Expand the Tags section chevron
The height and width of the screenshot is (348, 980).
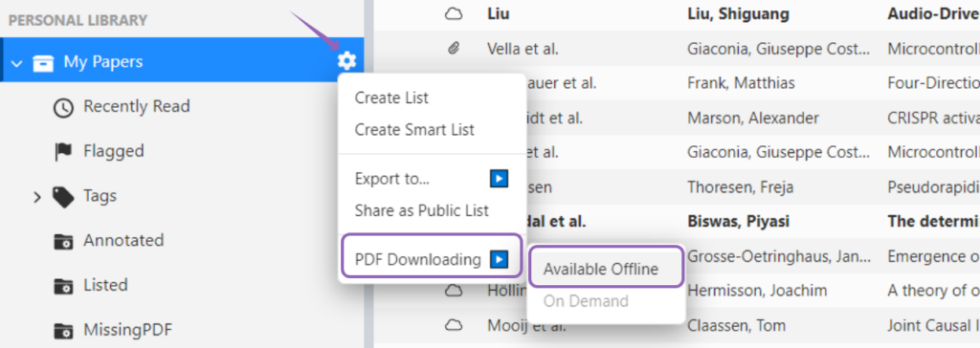tap(37, 198)
